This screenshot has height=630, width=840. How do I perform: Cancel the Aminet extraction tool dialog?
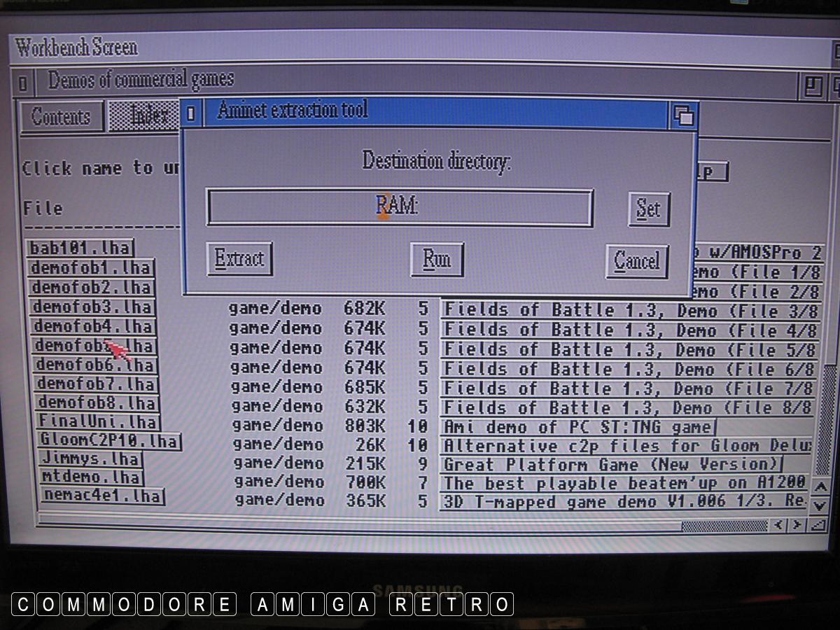coord(636,261)
